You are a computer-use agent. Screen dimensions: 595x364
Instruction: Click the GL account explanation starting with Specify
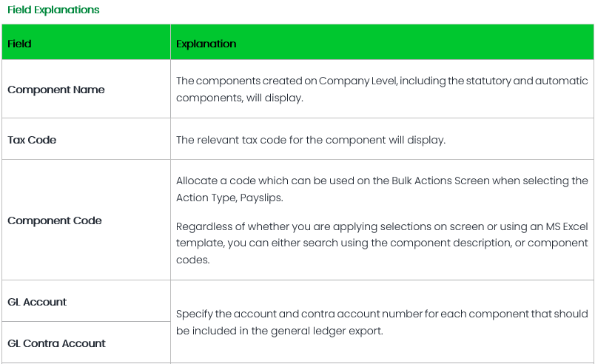click(382, 322)
